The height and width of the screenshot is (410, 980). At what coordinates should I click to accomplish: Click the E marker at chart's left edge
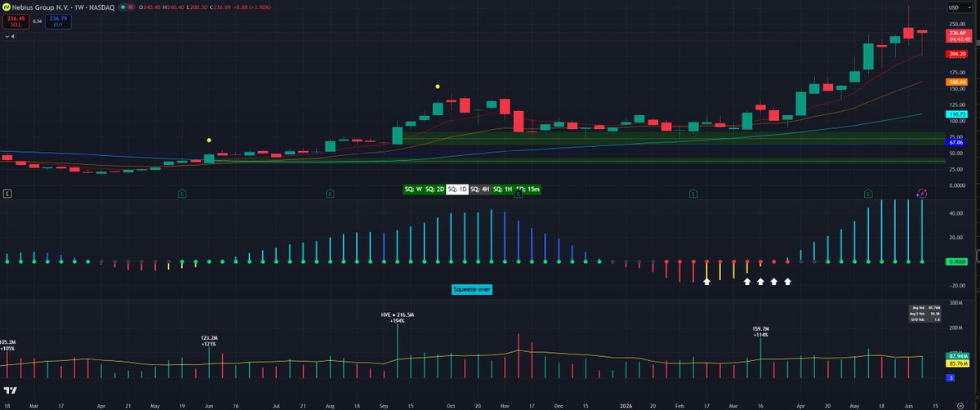7,194
